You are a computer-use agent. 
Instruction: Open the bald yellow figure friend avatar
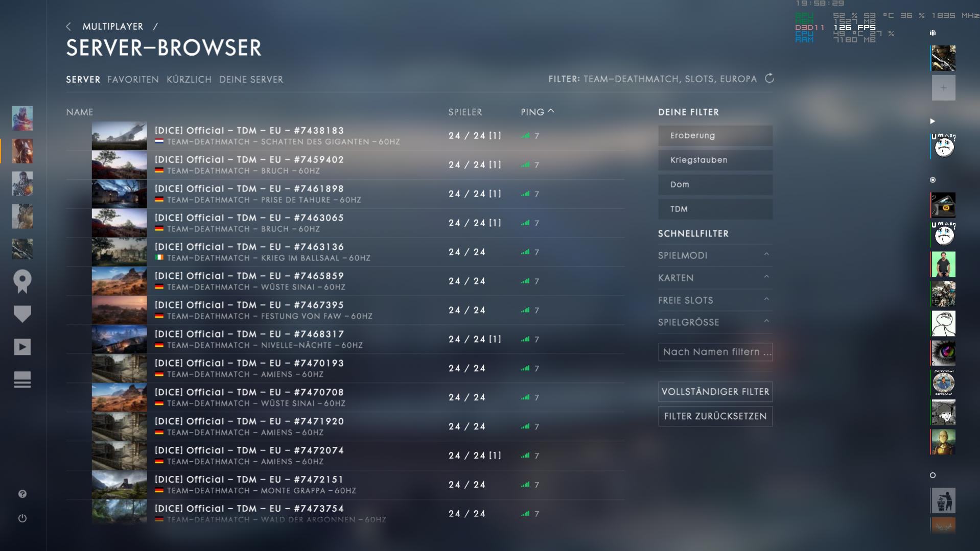[943, 441]
